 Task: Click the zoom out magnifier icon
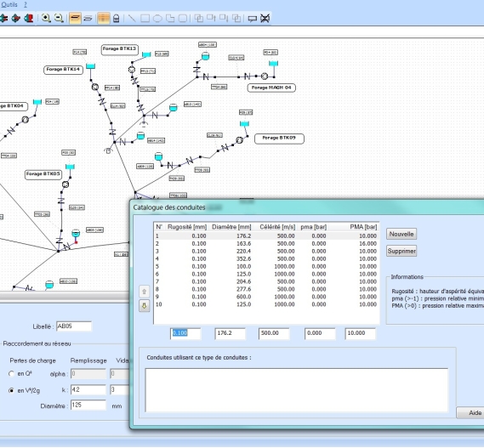pos(59,18)
